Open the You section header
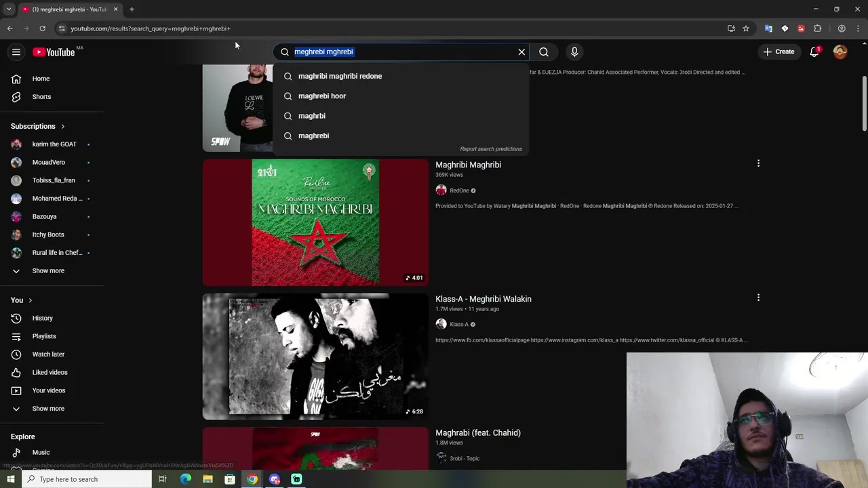Screen dimensions: 868x488 pos(22,300)
